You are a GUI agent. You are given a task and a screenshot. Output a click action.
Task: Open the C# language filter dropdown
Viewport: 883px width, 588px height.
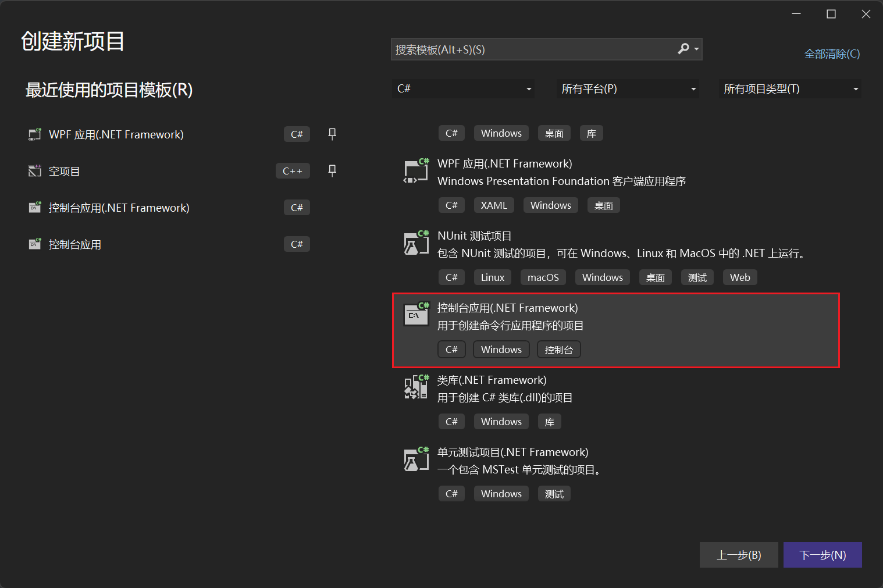pos(463,88)
